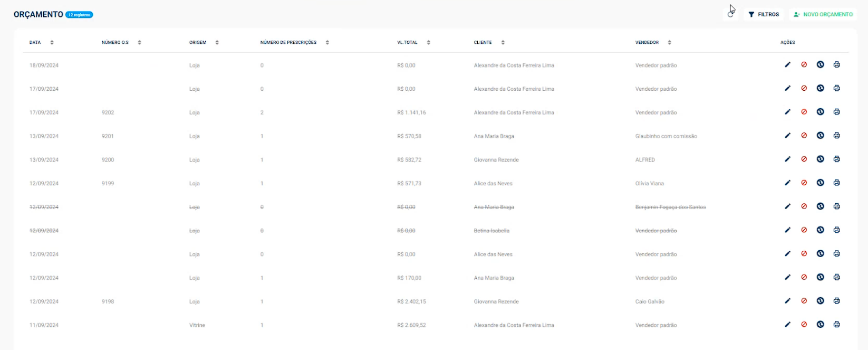The width and height of the screenshot is (868, 350).
Task: Select struck-through client 'Betina Isabella'
Action: click(x=491, y=231)
